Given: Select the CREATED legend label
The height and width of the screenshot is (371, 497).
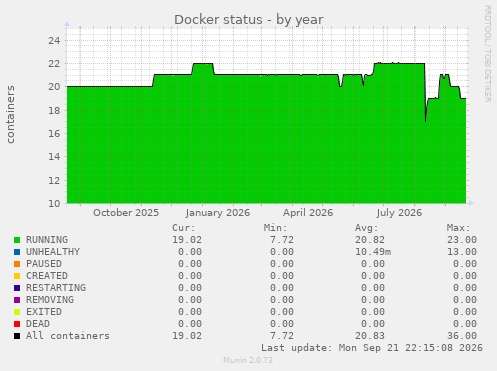Looking at the screenshot, I should pyautogui.click(x=47, y=276).
